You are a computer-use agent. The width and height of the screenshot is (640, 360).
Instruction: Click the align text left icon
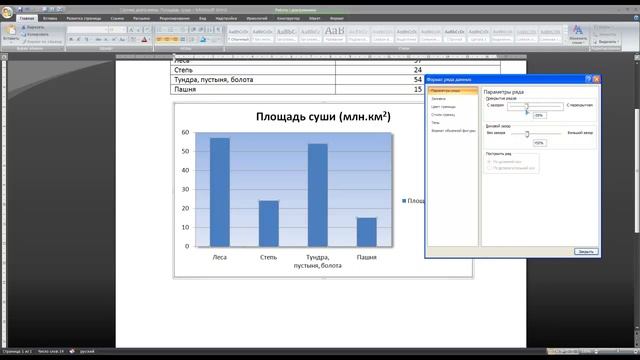(x=159, y=40)
